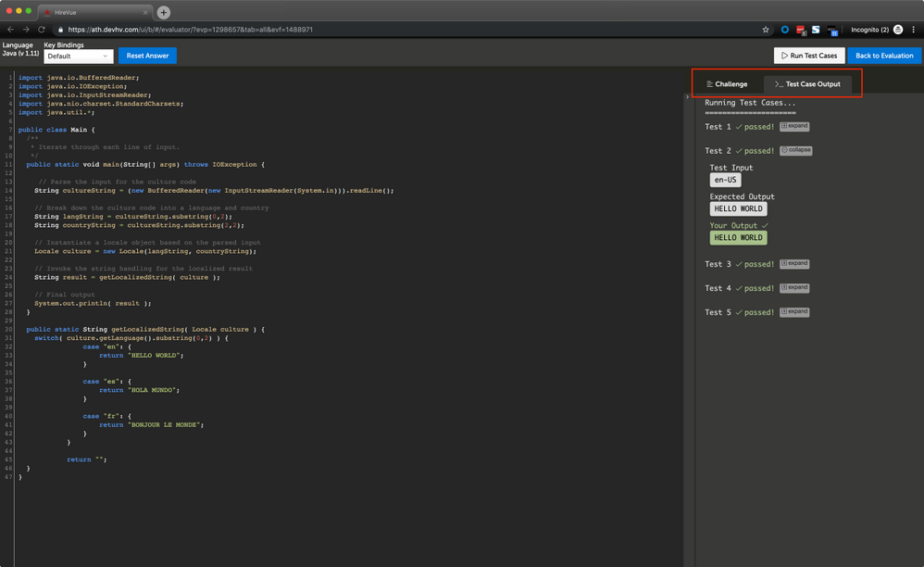Expand Test 5 details
924x567 pixels.
[x=794, y=312]
